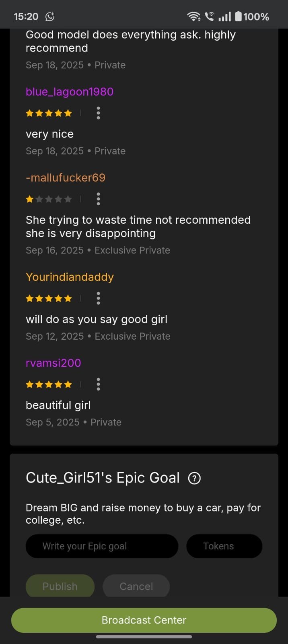The width and height of the screenshot is (288, 644).
Task: Tap the battery indicator in status bar
Action: pyautogui.click(x=238, y=17)
